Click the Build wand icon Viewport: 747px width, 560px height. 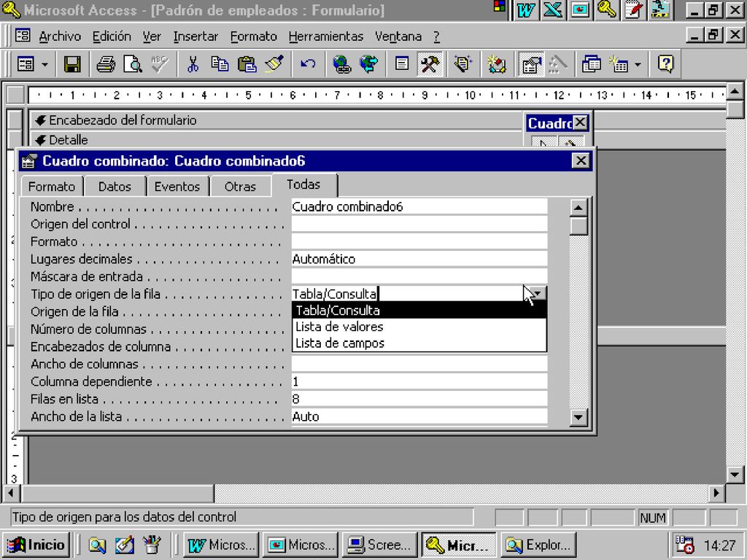(558, 64)
